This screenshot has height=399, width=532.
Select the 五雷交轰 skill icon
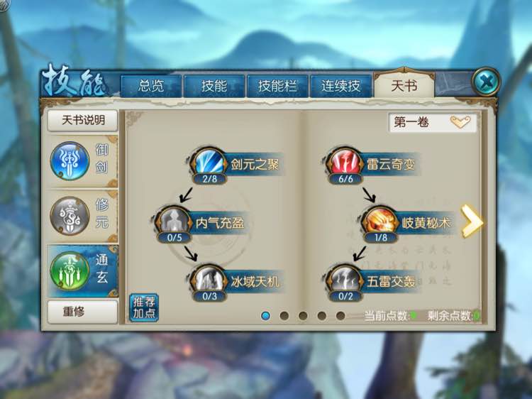(x=345, y=280)
